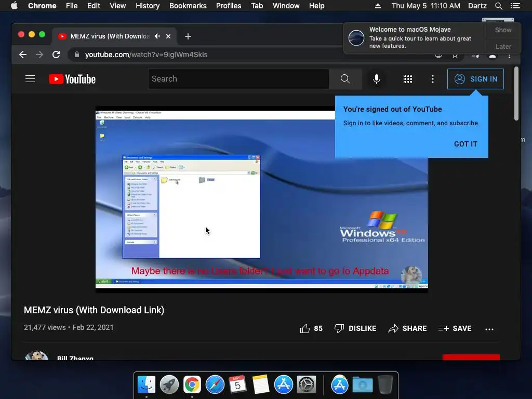Click the video player to pause
This screenshot has width=532, height=399.
point(262,199)
